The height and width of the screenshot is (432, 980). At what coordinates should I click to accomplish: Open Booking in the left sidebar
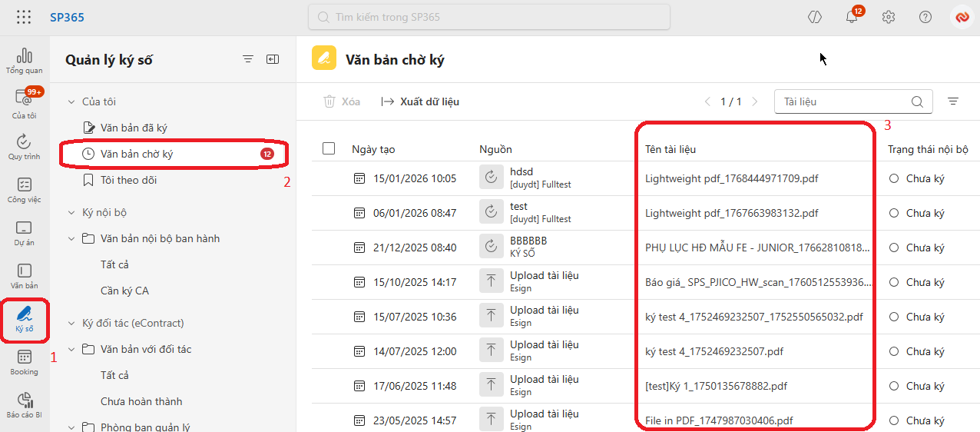(x=24, y=363)
